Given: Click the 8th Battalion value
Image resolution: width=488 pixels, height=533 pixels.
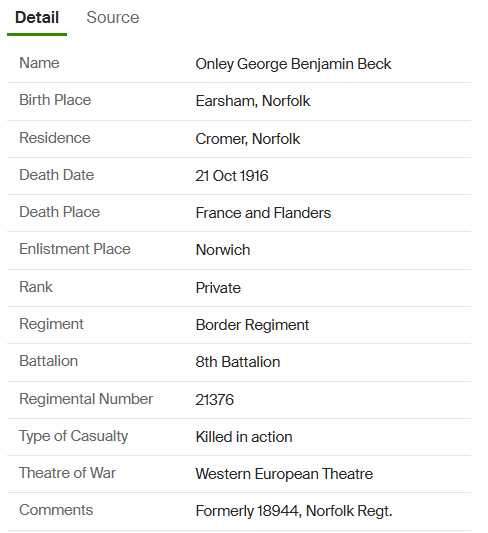Looking at the screenshot, I should 238,362.
